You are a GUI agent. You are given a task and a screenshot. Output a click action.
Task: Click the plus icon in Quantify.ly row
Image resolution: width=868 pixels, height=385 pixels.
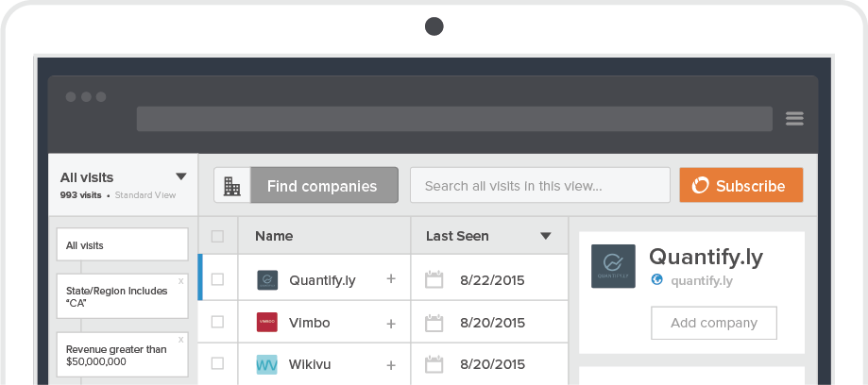click(391, 280)
